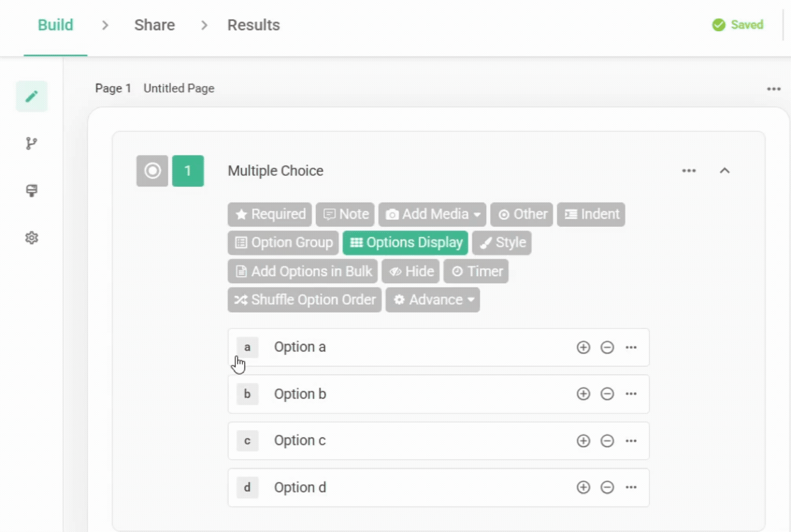Click the Shuffle Option Order icon
The width and height of the screenshot is (791, 532).
pyautogui.click(x=304, y=299)
